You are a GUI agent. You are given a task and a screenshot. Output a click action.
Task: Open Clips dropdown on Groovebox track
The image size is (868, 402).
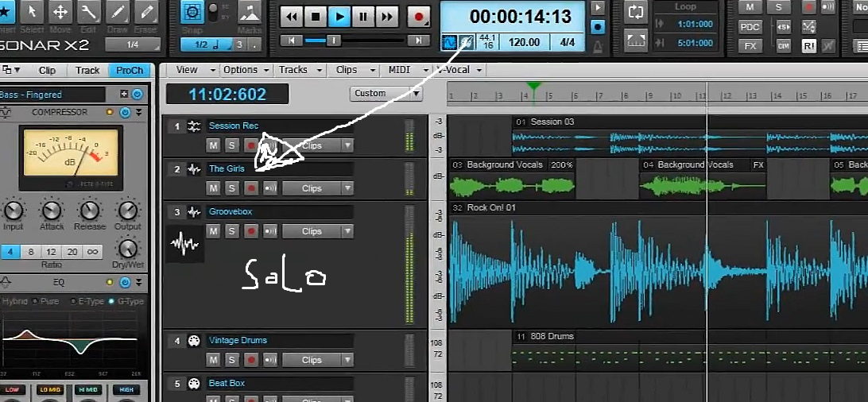(x=317, y=232)
